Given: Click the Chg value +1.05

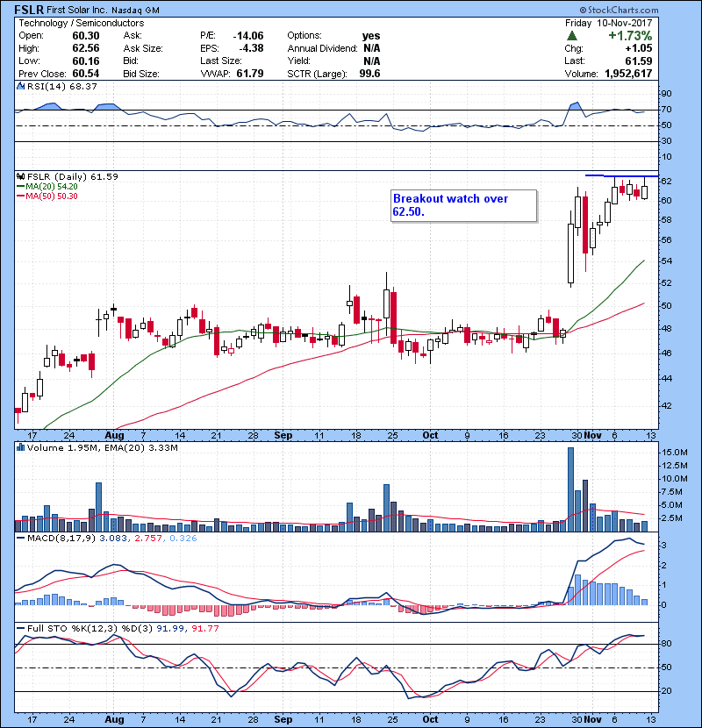Looking at the screenshot, I should pos(639,48).
